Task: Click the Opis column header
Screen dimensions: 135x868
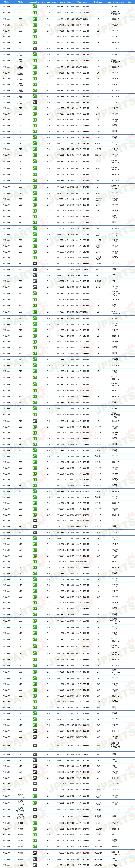Action: pos(130,2)
